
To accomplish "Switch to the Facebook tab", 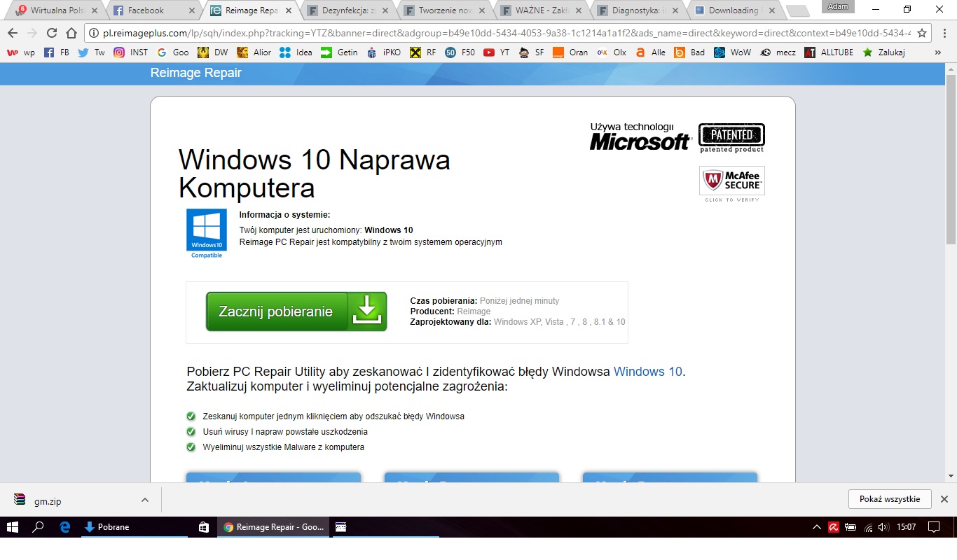I will tap(154, 10).
